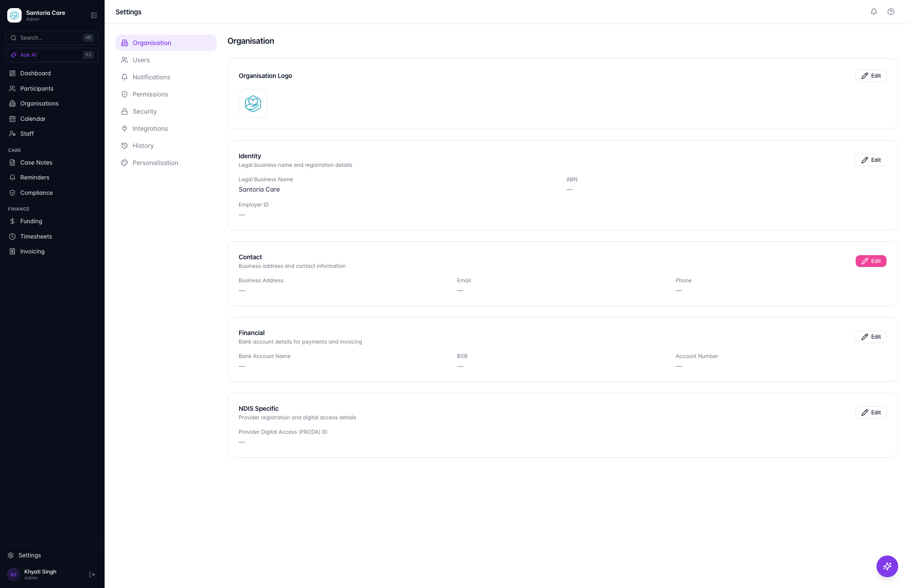Open Notifications settings section
The width and height of the screenshot is (909, 588).
[166, 77]
